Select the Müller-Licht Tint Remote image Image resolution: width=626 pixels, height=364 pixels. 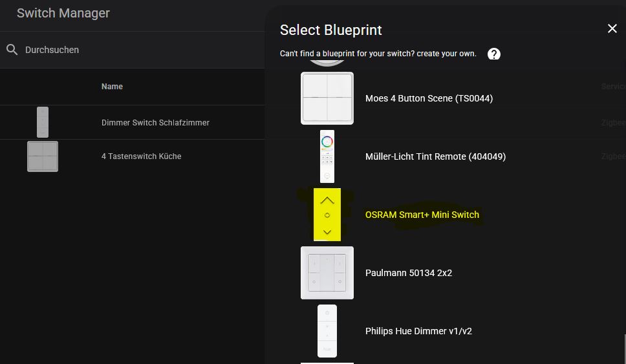click(327, 156)
